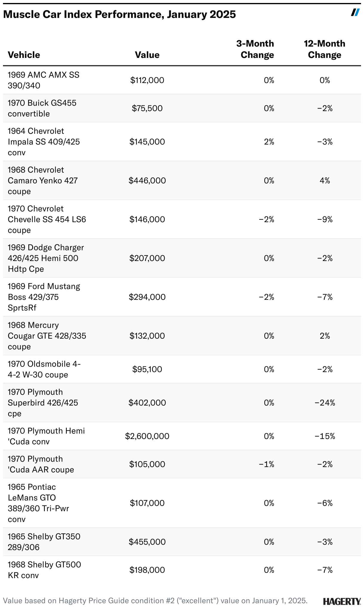Select the 1969 AMC AMX SS row name
Image resolution: width=364 pixels, height=608 pixels.
(x=44, y=80)
